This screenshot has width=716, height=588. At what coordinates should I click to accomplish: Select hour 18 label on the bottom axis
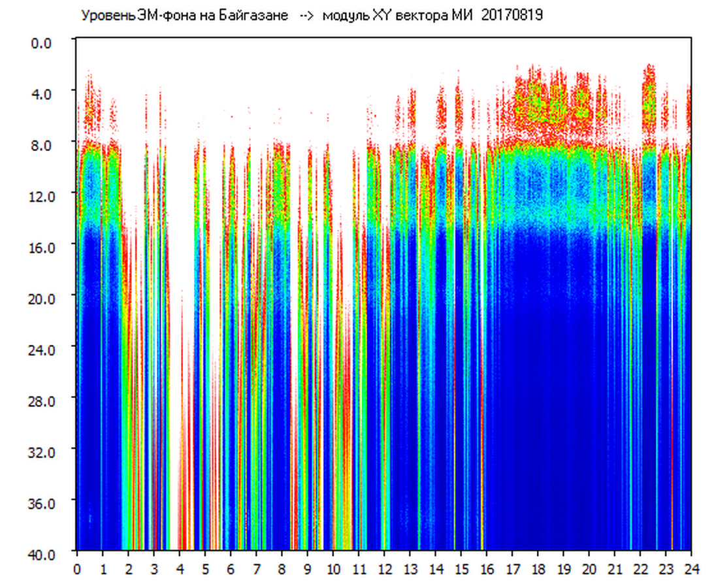(538, 569)
